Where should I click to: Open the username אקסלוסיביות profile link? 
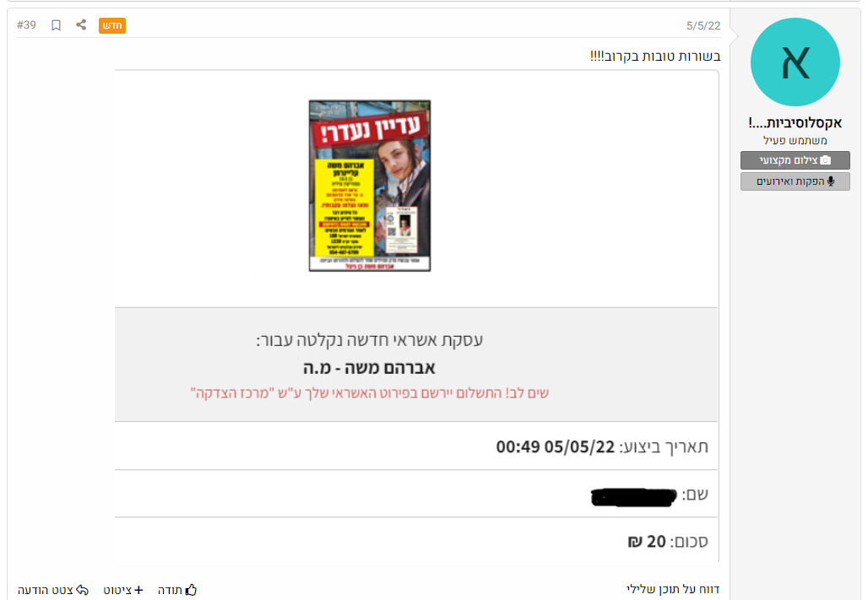795,122
